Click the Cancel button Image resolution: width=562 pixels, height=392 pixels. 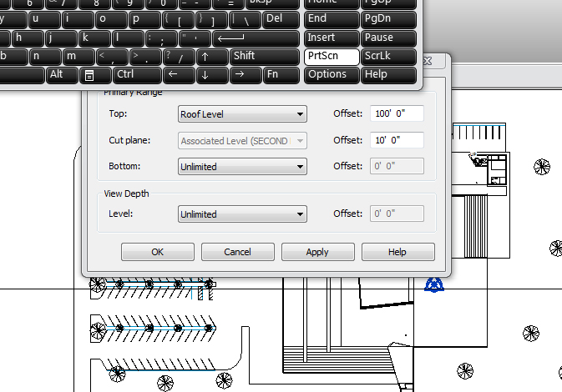(x=238, y=252)
